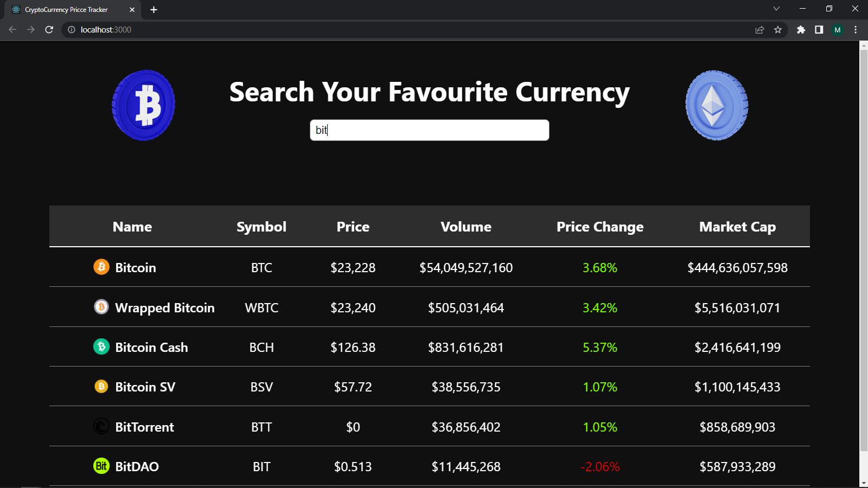Click the BitDAO green icon

pos(101,466)
